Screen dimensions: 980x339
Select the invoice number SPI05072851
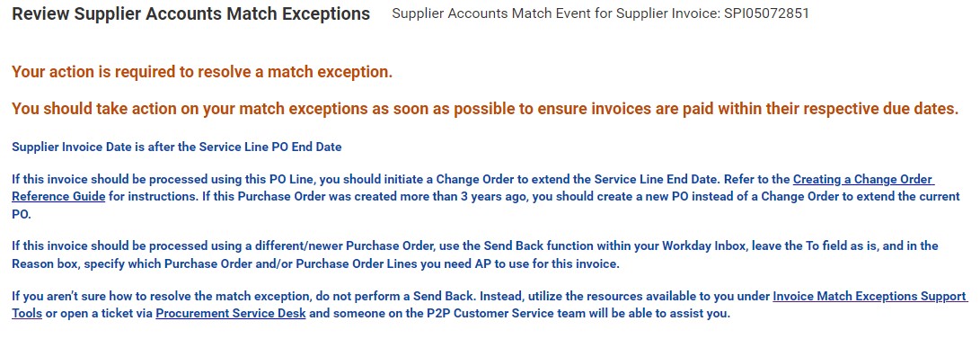tap(766, 13)
